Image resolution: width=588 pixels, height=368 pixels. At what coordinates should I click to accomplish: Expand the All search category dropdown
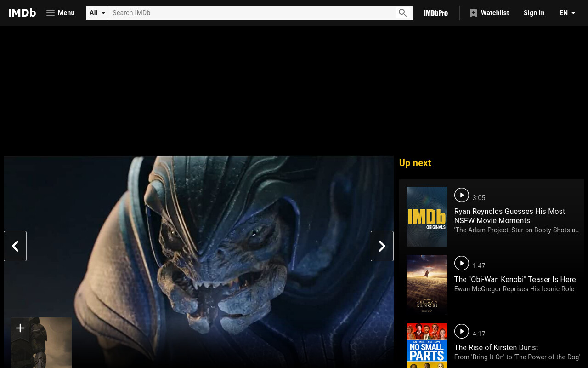(97, 13)
